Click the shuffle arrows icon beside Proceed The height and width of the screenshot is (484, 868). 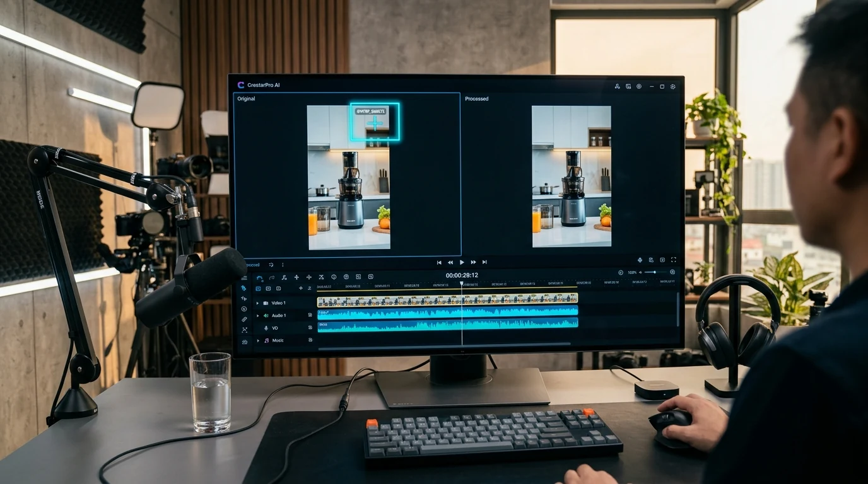click(271, 265)
